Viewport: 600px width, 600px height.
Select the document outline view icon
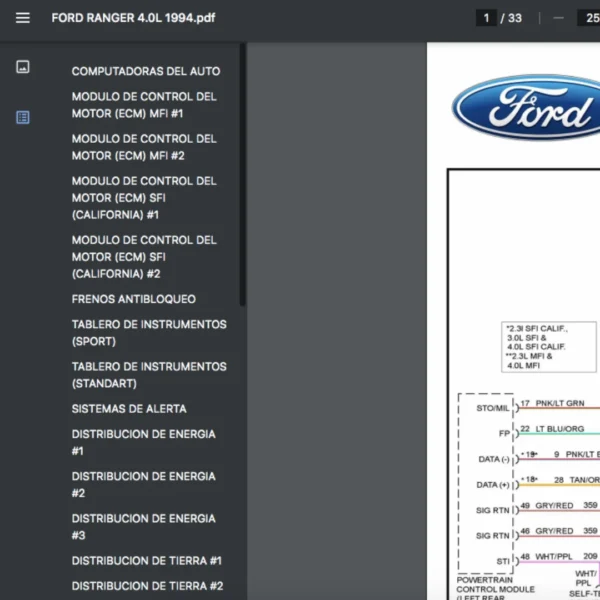[23, 117]
